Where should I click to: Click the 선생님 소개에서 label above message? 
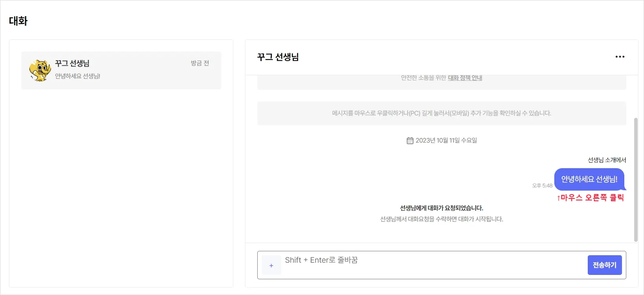coord(607,160)
